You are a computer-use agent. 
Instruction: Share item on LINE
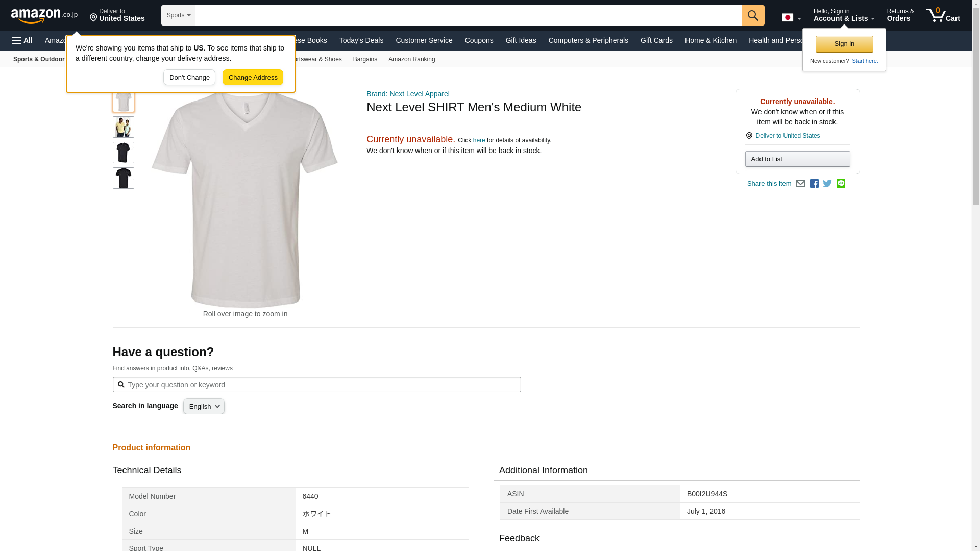[x=841, y=184]
